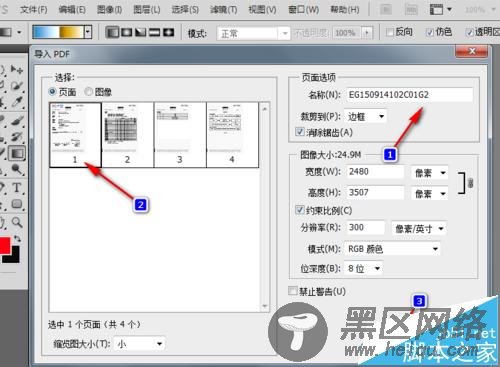Choose the Linear gradient type icon
The height and width of the screenshot is (367, 500).
coord(112,32)
